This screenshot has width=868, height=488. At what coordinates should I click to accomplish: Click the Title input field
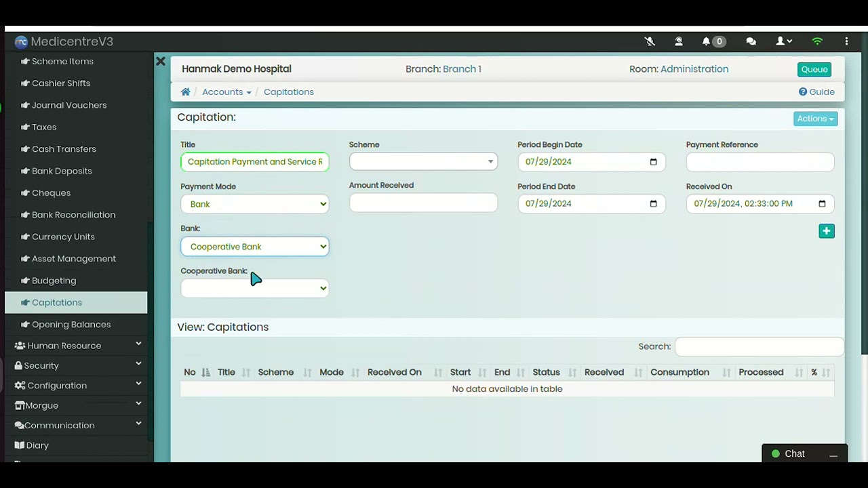point(255,161)
